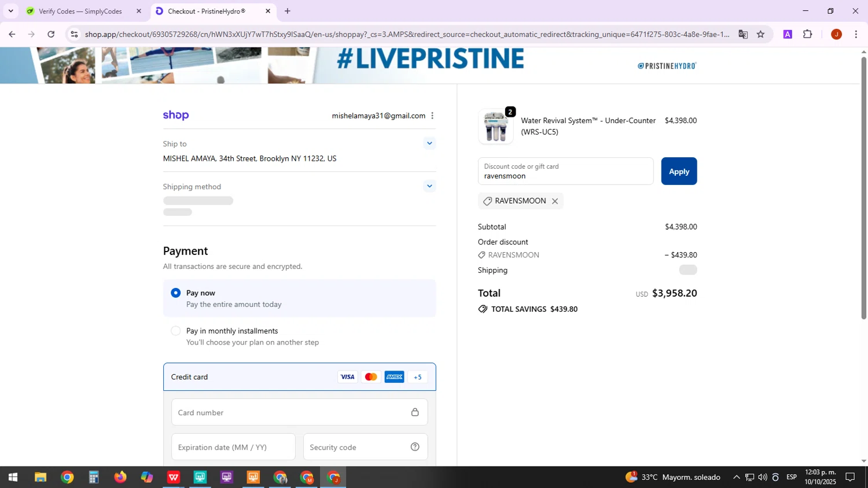Open the weather widget 33°C
This screenshot has width=868, height=488.
click(673, 478)
